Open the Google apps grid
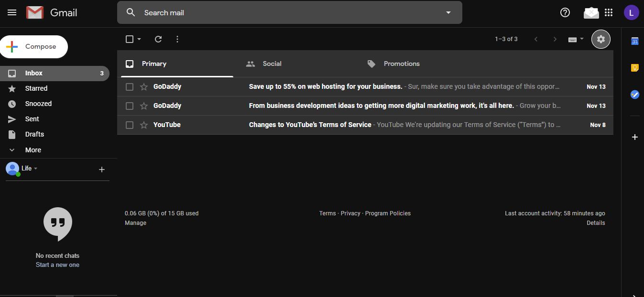The height and width of the screenshot is (297, 644). tap(609, 13)
